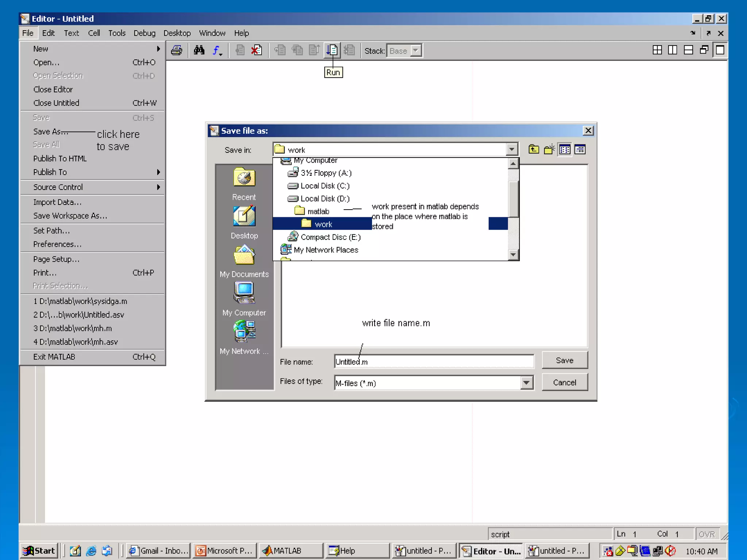The width and height of the screenshot is (747, 560).
Task: Click the Print toolbar icon
Action: click(177, 50)
